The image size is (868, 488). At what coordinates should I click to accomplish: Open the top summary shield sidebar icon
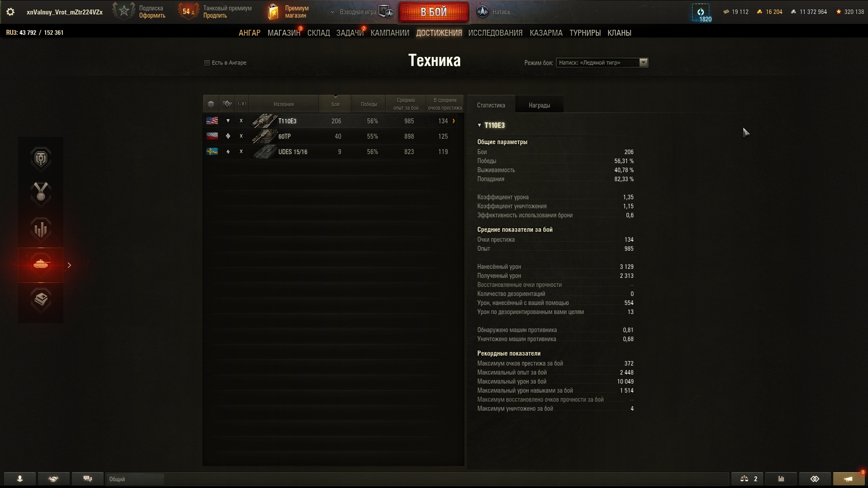(x=41, y=159)
